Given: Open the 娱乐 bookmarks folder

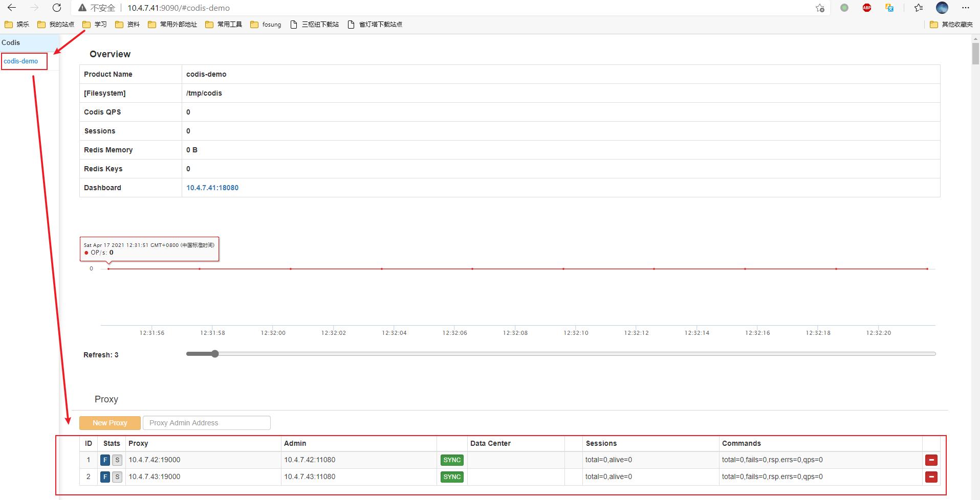Looking at the screenshot, I should pos(17,24).
